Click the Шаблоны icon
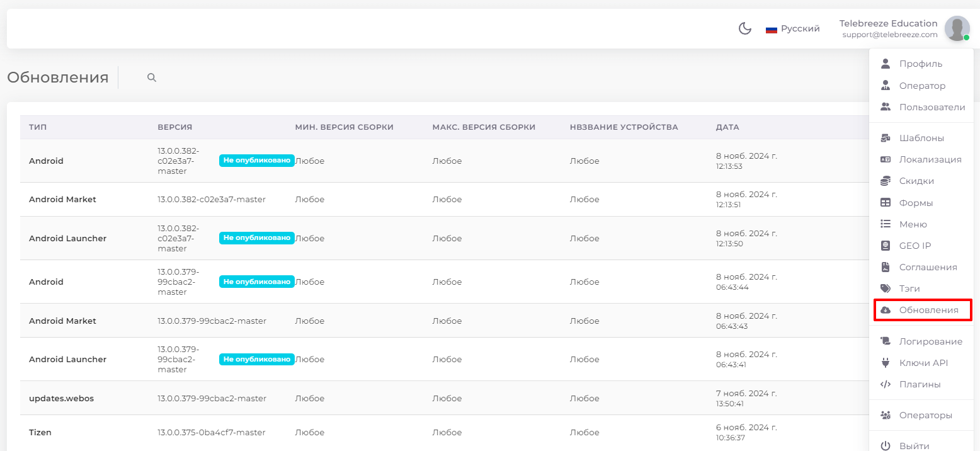The width and height of the screenshot is (980, 451). click(x=886, y=138)
